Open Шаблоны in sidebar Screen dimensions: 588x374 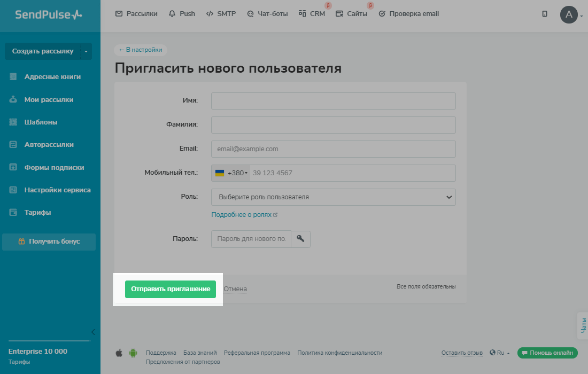41,122
